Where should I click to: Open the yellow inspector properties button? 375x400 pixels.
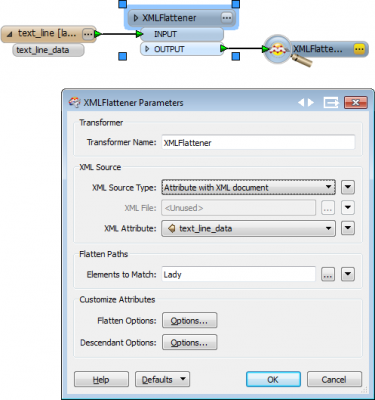(359, 49)
